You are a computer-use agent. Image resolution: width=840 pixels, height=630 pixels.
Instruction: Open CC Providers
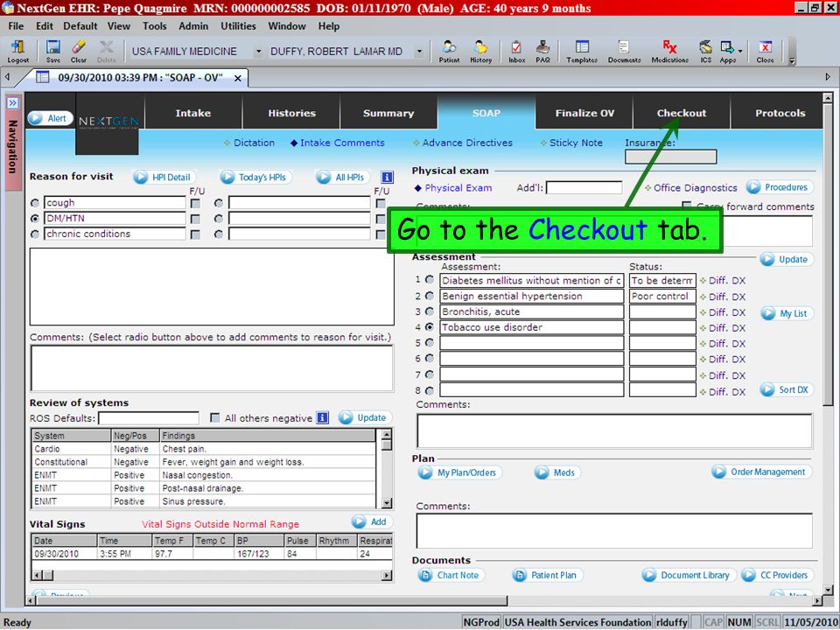[x=777, y=576]
